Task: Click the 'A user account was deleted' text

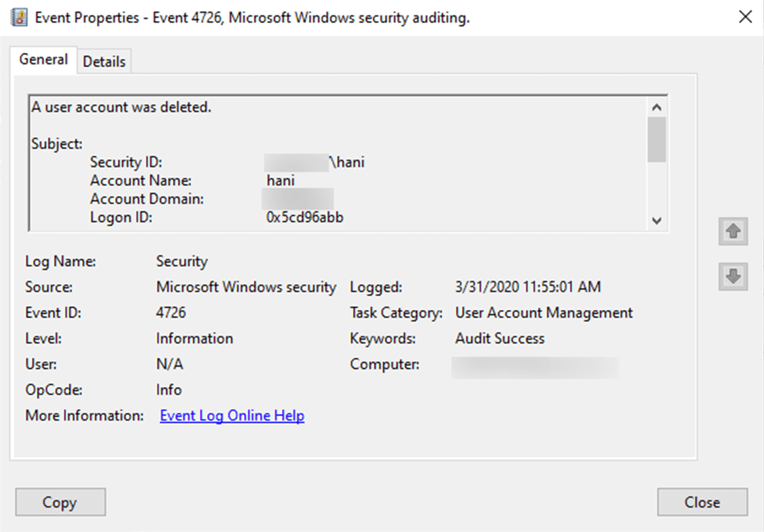Action: pos(121,107)
